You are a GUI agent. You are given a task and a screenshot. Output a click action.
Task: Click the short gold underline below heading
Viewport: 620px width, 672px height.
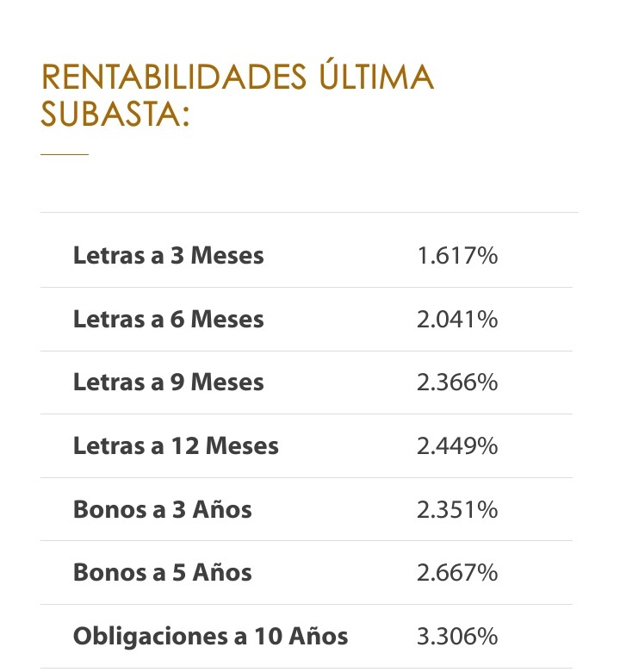pos(65,154)
